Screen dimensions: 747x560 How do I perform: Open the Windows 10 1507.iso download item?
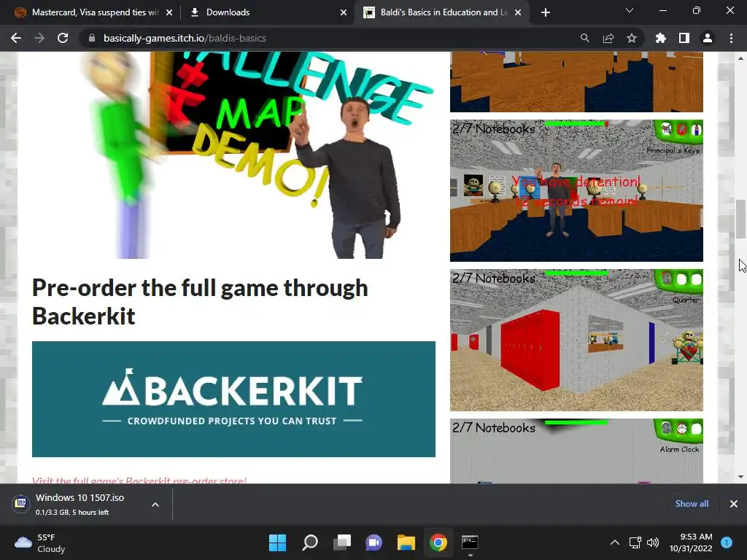[x=79, y=504]
